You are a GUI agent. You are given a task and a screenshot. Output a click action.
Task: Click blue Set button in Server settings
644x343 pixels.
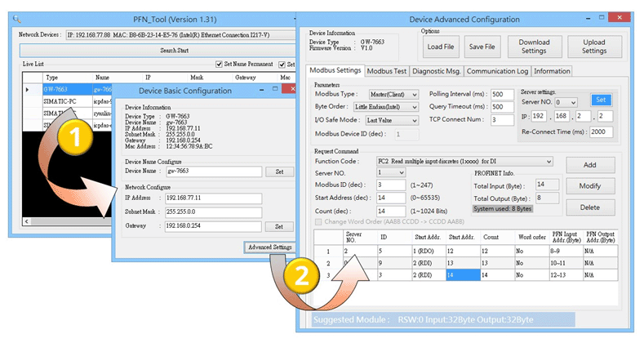coord(601,100)
